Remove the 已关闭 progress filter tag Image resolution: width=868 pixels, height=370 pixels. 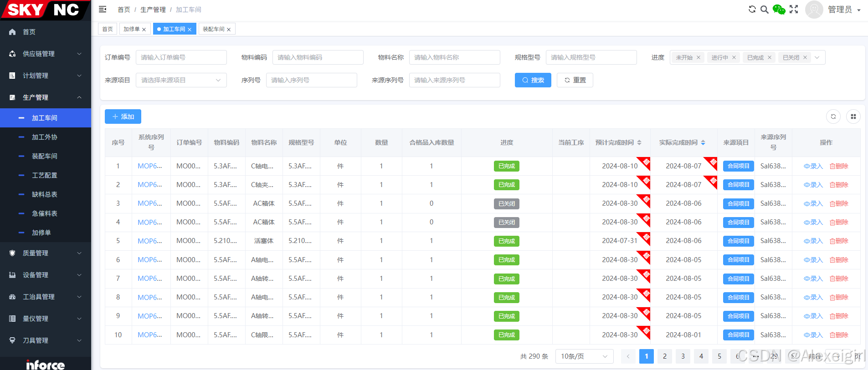805,57
